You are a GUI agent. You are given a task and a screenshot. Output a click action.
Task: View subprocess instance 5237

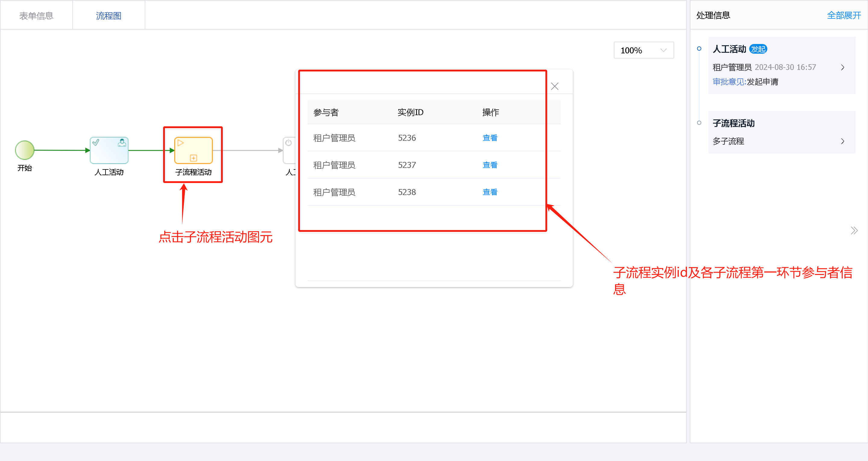click(490, 165)
